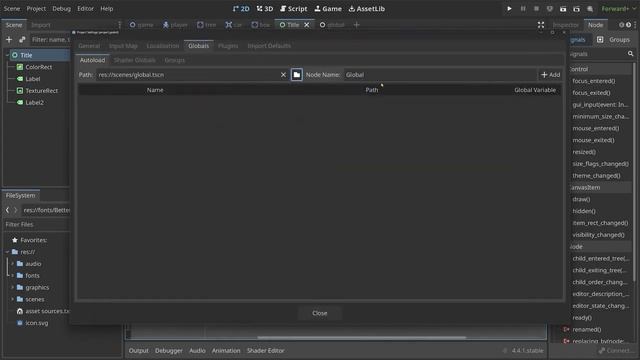This screenshot has width=640, height=360.
Task: Select the Title root node
Action: coord(26,55)
